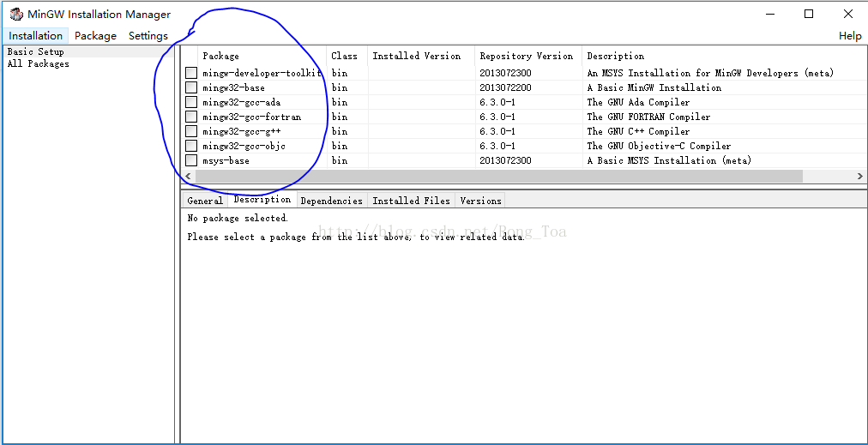
Task: Open the Settings menu
Action: (x=148, y=35)
